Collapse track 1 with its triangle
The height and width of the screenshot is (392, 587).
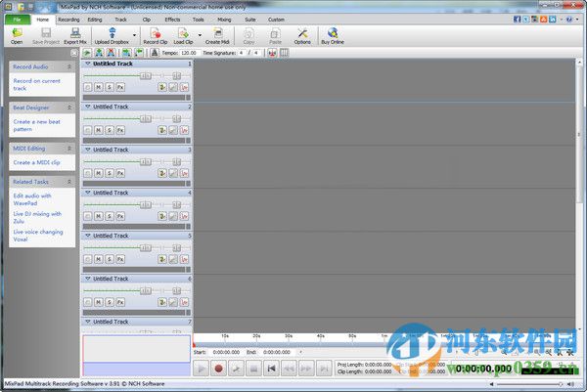coord(88,64)
